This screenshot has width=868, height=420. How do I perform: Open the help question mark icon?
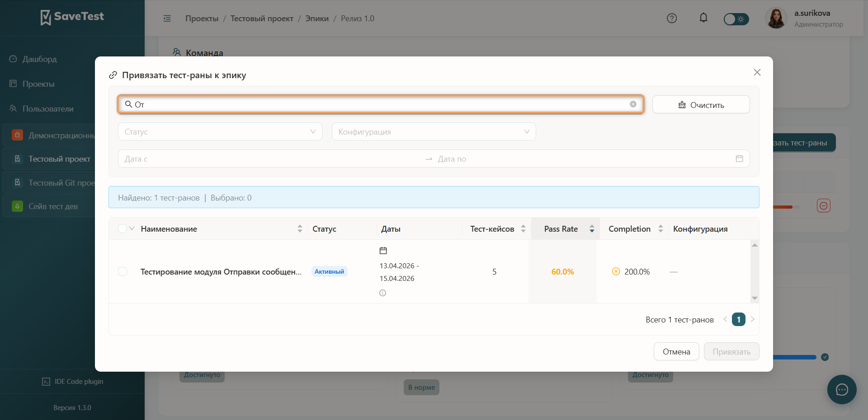coord(672,19)
